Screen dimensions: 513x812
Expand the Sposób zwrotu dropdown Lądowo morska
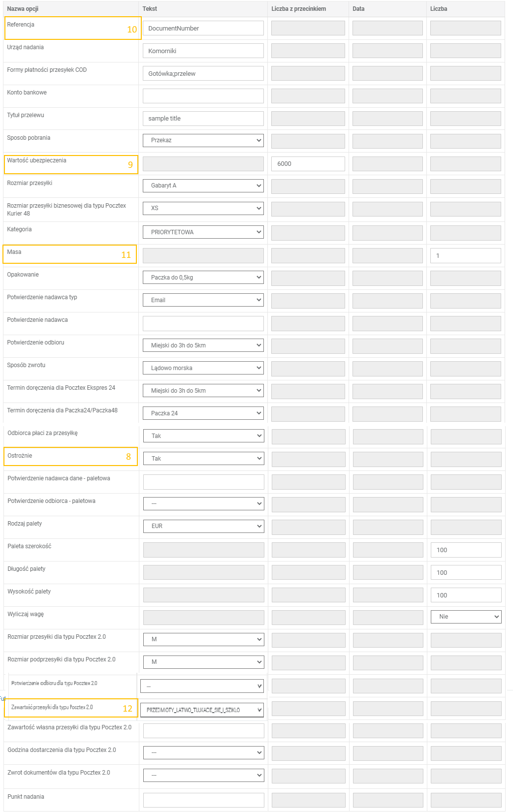[x=203, y=368]
